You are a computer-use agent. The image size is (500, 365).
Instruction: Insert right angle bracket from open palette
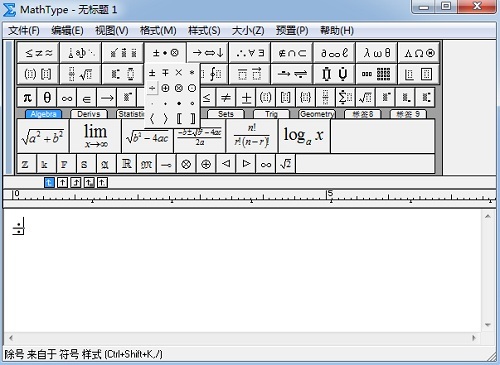(165, 119)
